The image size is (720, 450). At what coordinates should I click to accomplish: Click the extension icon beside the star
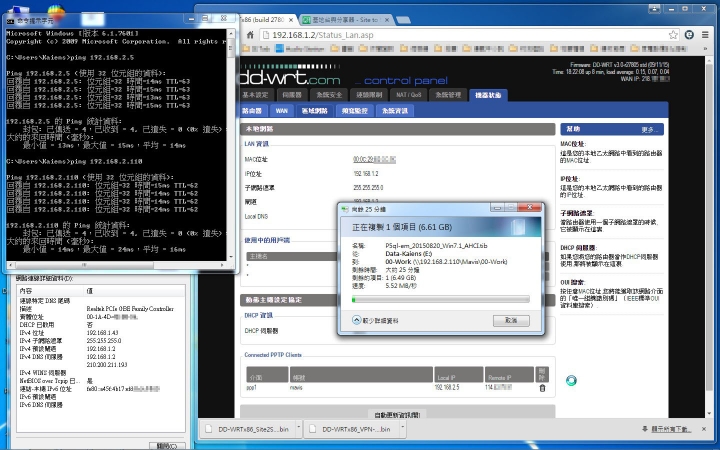pos(688,34)
